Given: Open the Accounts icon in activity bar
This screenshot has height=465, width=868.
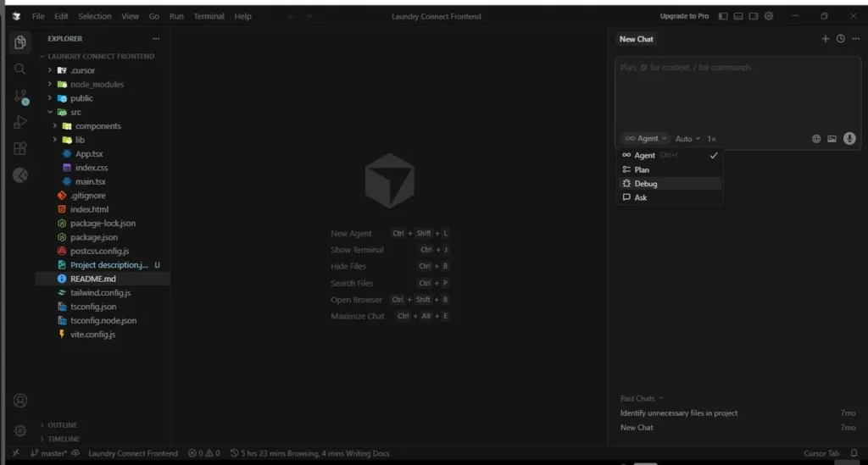Looking at the screenshot, I should [20, 401].
